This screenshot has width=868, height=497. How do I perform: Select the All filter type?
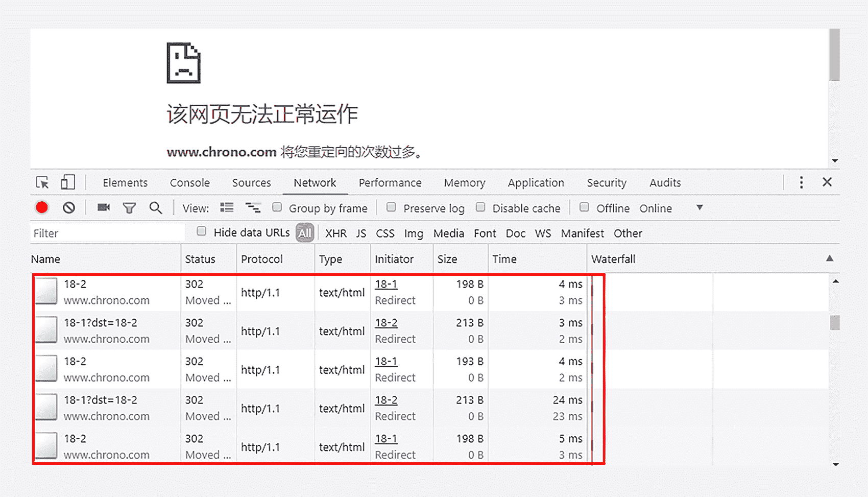click(305, 233)
